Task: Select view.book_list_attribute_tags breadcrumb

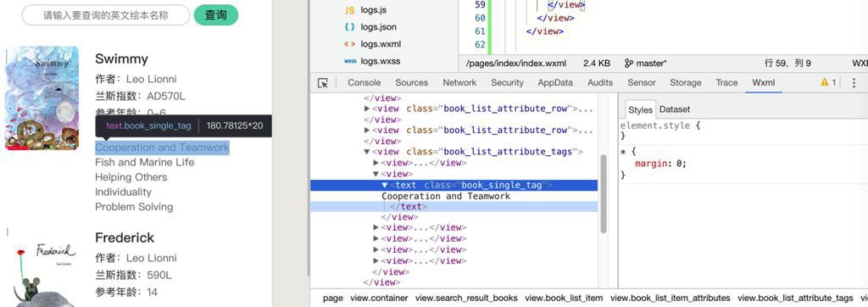Action: 795,299
